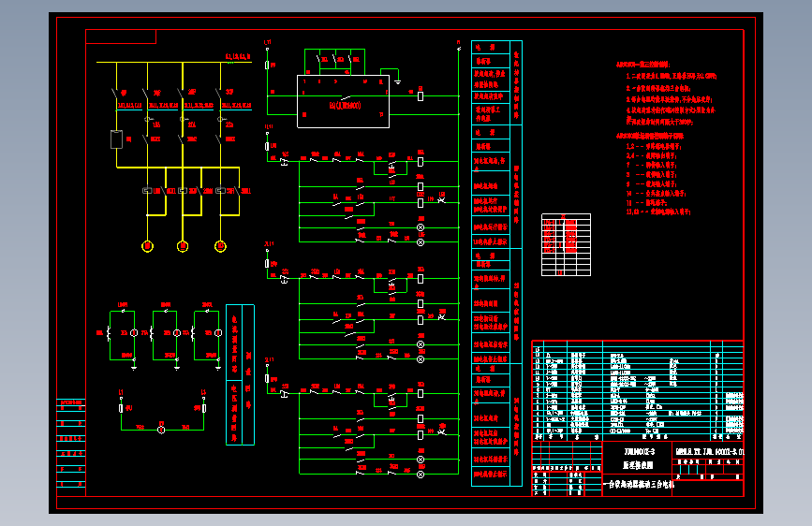Click the red technical notes heading

pos(642,65)
